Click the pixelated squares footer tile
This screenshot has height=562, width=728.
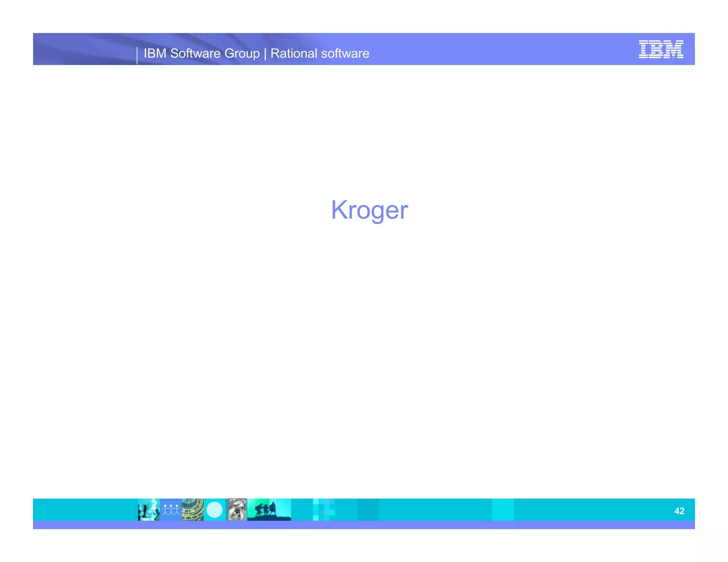point(324,509)
